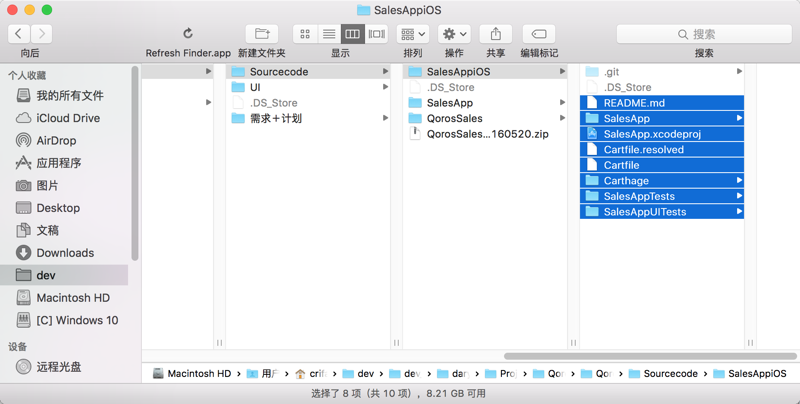Expand Carthage folder arrow
The height and width of the screenshot is (404, 800).
click(739, 181)
